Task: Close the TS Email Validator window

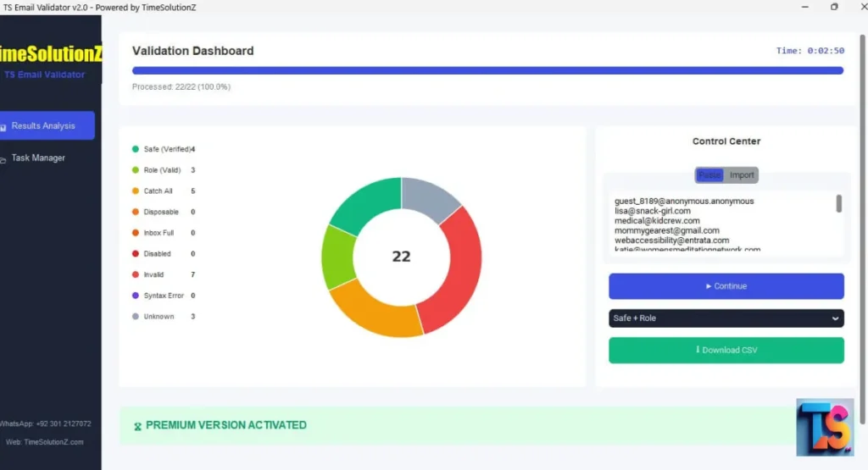Action: [862, 7]
